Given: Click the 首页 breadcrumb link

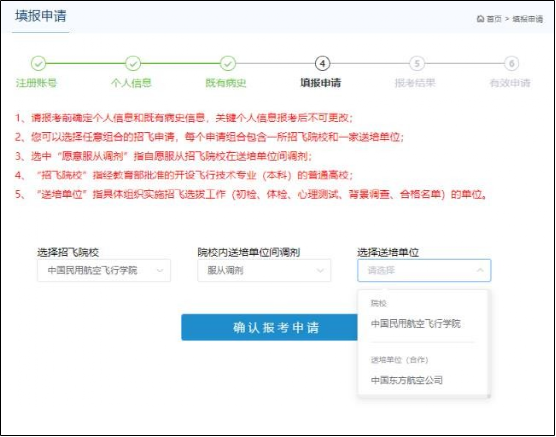Looking at the screenshot, I should 494,19.
